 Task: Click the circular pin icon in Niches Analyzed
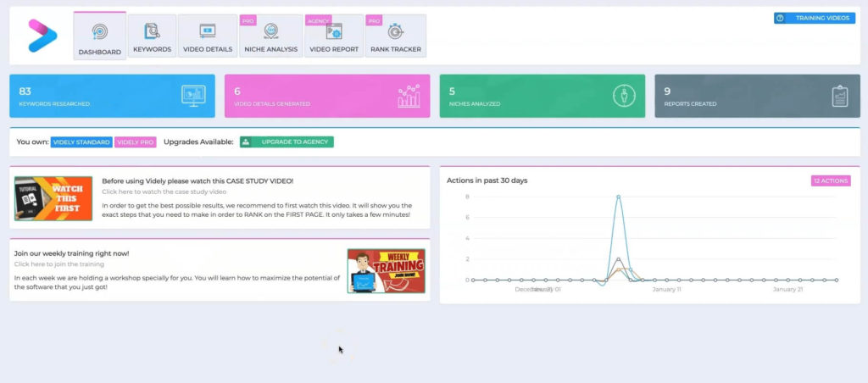tap(624, 96)
